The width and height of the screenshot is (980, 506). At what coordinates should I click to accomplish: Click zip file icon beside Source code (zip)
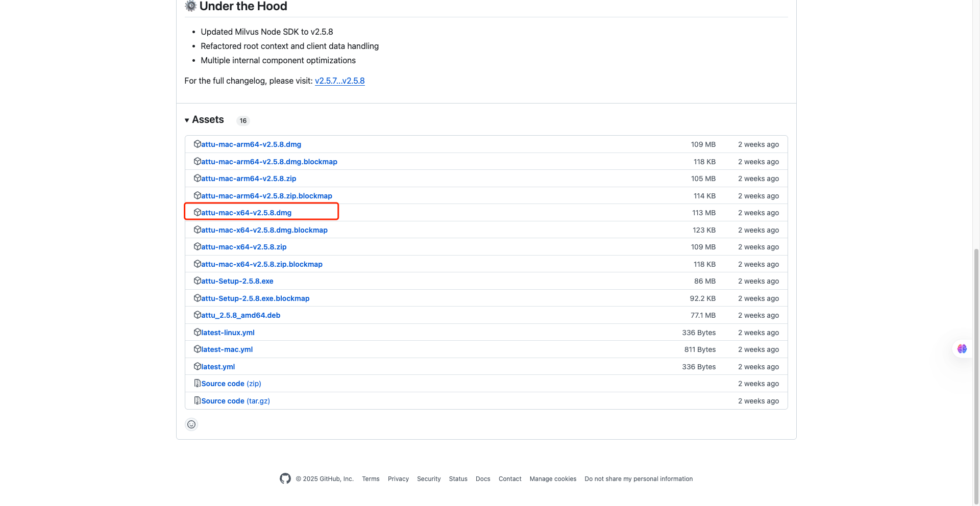(197, 383)
